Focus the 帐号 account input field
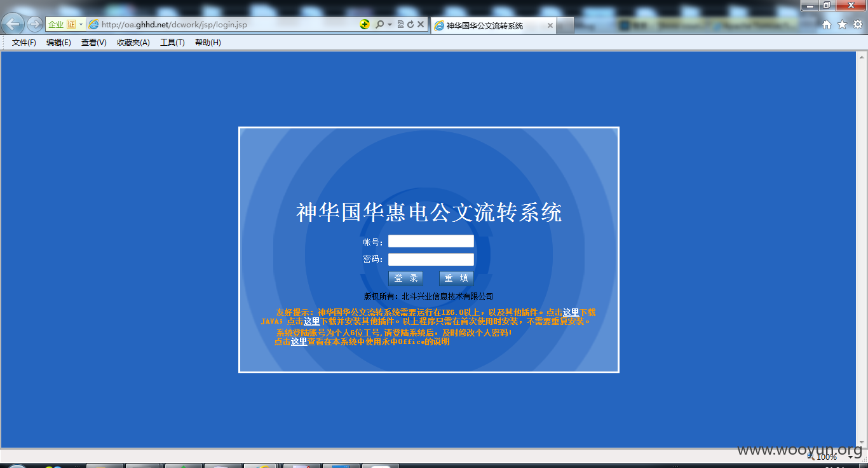 [431, 241]
